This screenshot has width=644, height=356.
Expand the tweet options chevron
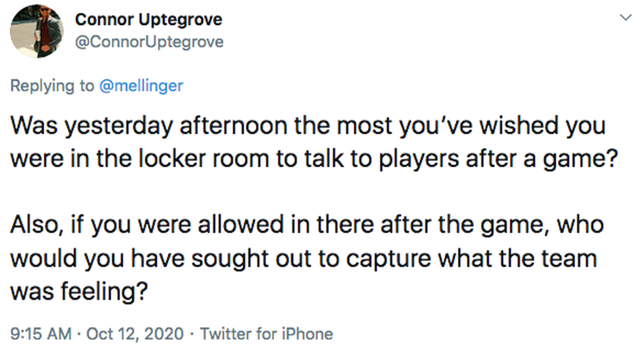(625, 18)
